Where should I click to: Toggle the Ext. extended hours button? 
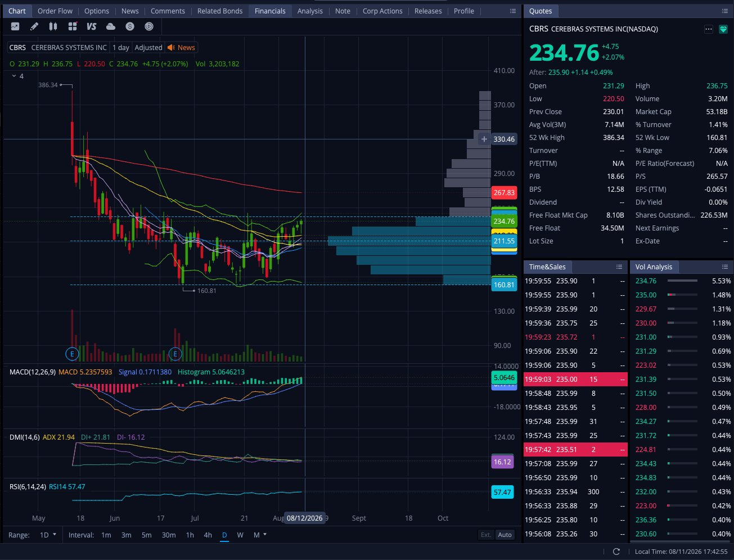pos(486,535)
